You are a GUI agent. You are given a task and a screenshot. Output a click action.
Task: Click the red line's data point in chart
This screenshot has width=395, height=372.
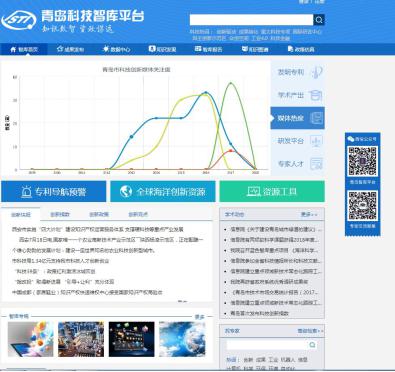coord(231,151)
